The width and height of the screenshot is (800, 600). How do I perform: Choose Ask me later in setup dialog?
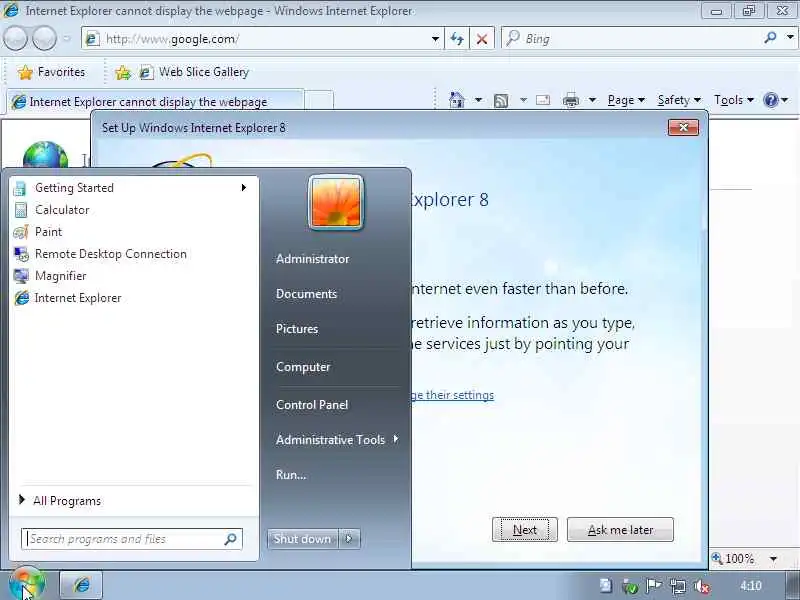click(620, 530)
